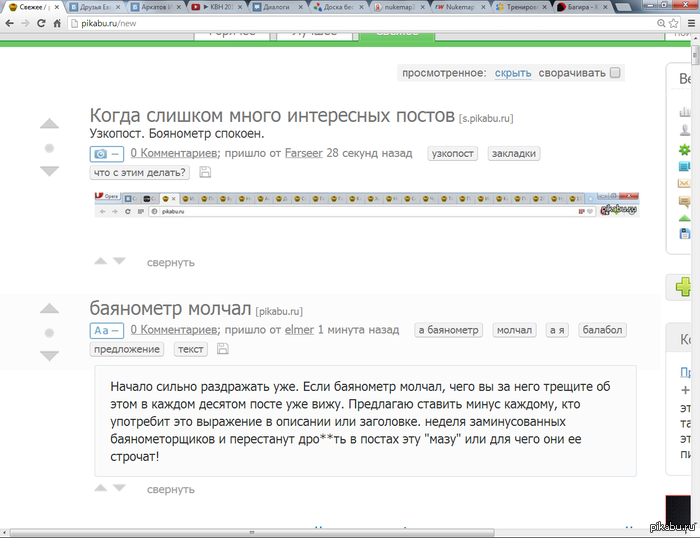The height and width of the screenshot is (538, 700).
Task: Collapse the text post via 'свернуть'
Action: point(170,490)
